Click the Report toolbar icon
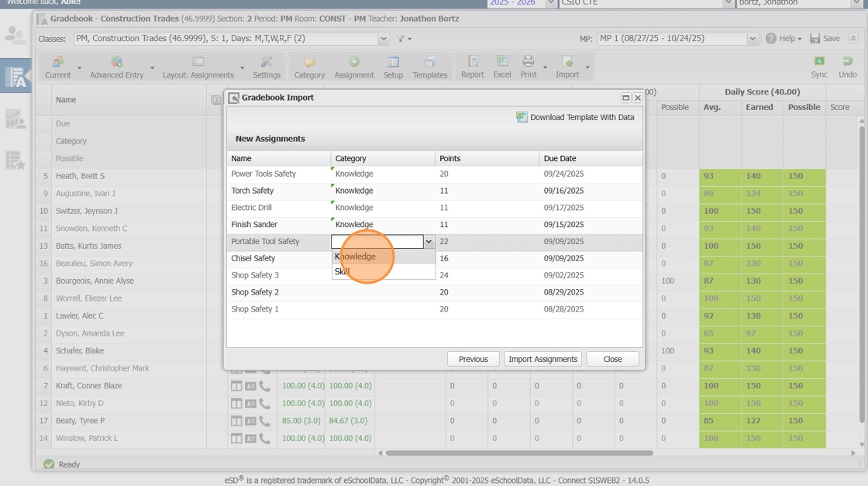This screenshot has height=486, width=868. pyautogui.click(x=472, y=67)
